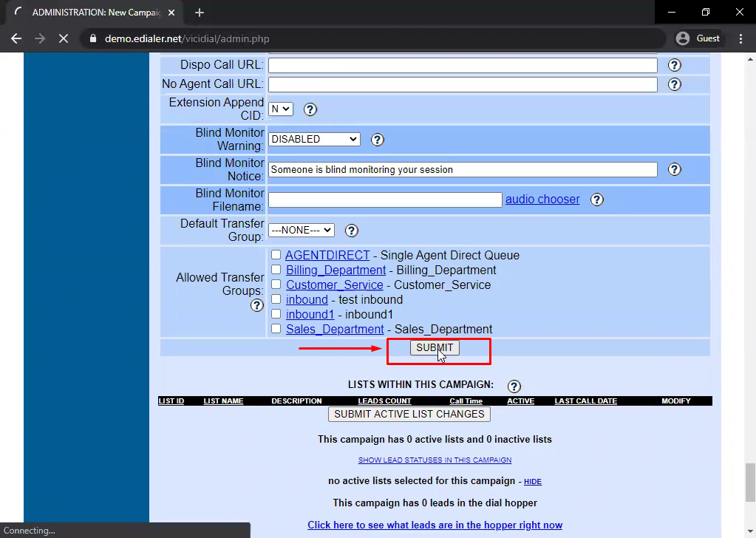The height and width of the screenshot is (538, 756).
Task: Open the inbound group link
Action: pyautogui.click(x=307, y=299)
